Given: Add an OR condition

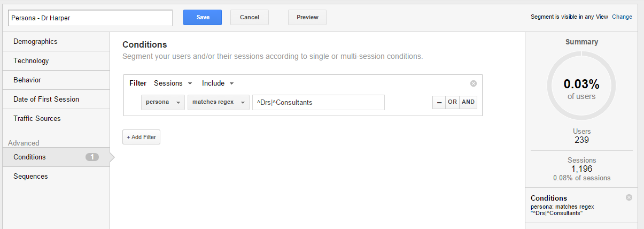Looking at the screenshot, I should coord(452,102).
